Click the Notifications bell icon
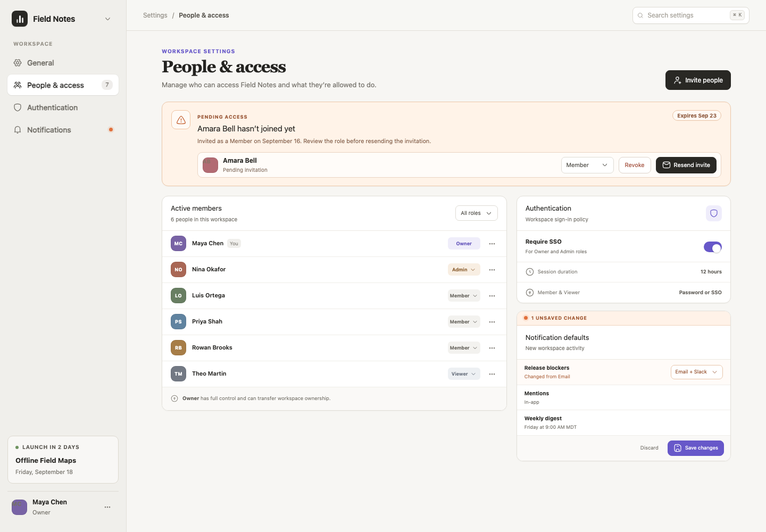The image size is (766, 532). pyautogui.click(x=18, y=130)
